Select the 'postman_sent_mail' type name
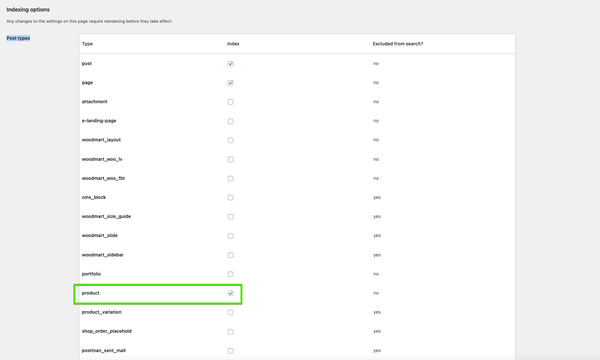600x360 pixels. point(103,350)
